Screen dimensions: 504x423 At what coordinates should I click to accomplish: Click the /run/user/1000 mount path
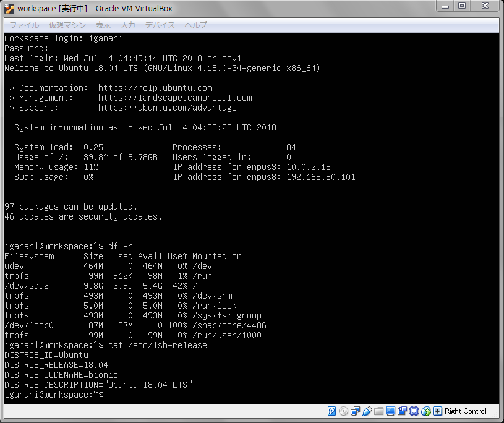[x=226, y=336]
